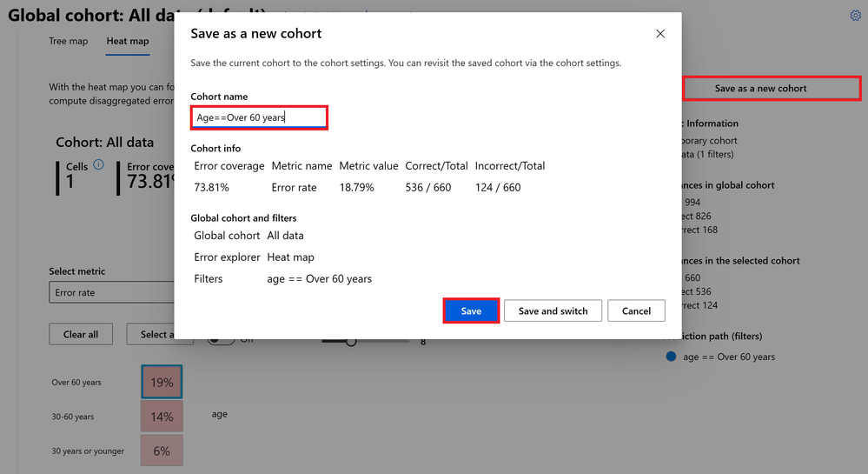
Task: Click the age axis label
Action: coord(219,414)
